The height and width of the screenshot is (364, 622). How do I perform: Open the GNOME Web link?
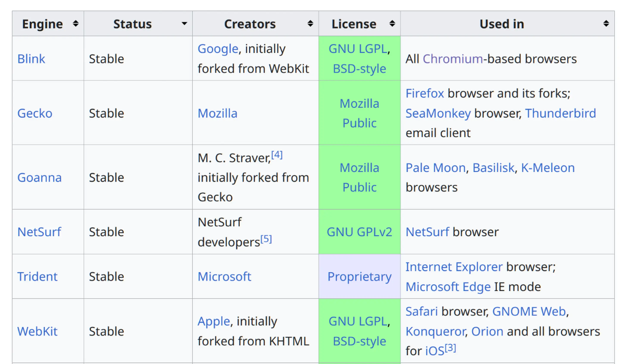(529, 311)
